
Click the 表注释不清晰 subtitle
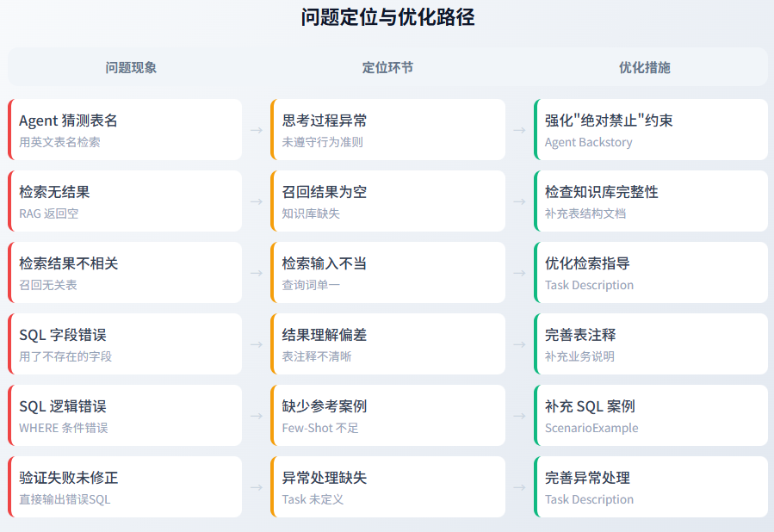click(317, 356)
